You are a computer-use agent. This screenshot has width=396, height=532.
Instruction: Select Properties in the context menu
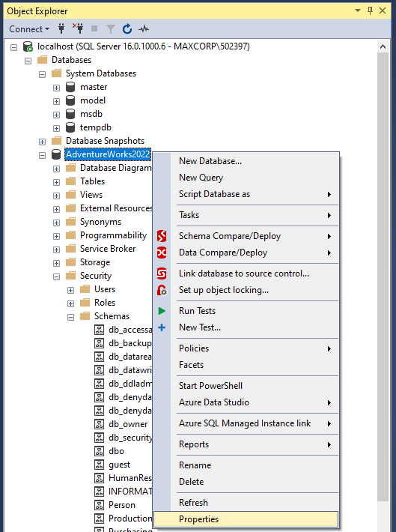(246, 519)
